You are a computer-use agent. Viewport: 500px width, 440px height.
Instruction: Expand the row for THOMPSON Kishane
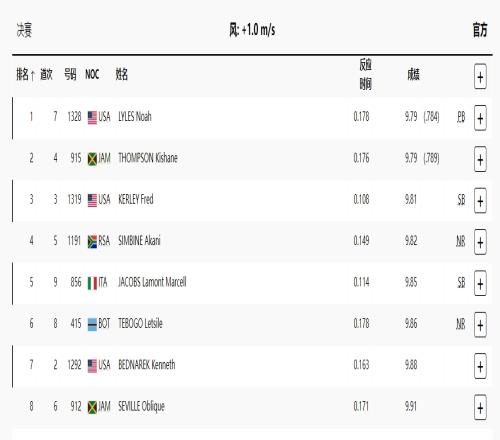click(x=480, y=159)
